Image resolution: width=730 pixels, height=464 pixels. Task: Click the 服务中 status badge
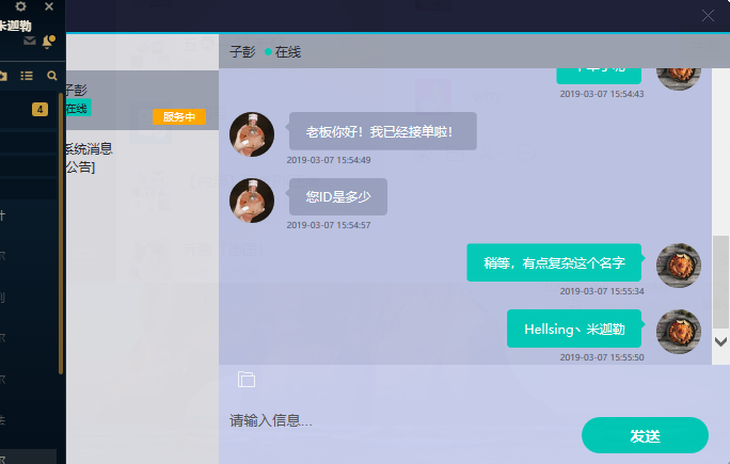coord(179,117)
